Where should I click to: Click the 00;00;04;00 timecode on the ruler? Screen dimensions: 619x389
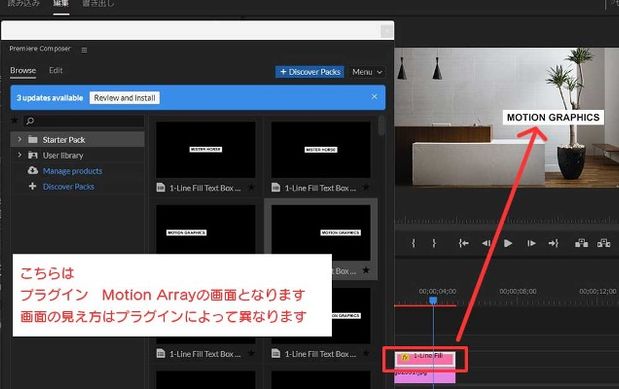point(437,291)
